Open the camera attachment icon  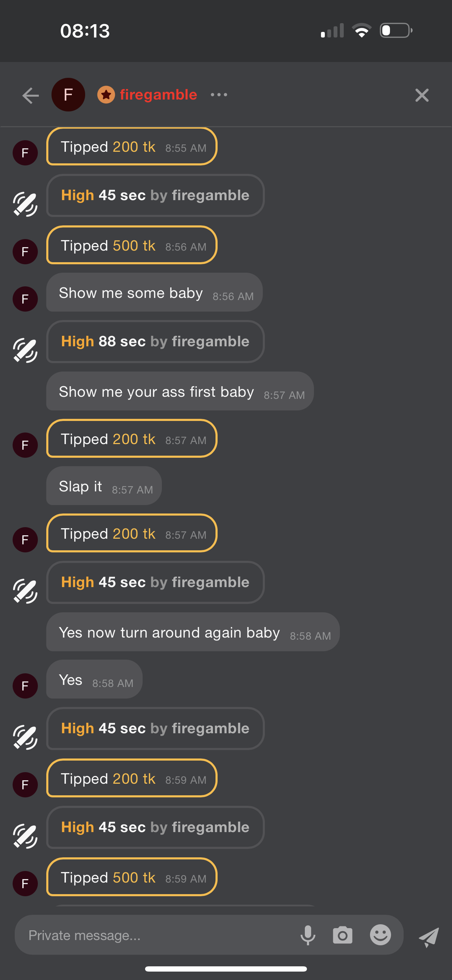pos(342,935)
